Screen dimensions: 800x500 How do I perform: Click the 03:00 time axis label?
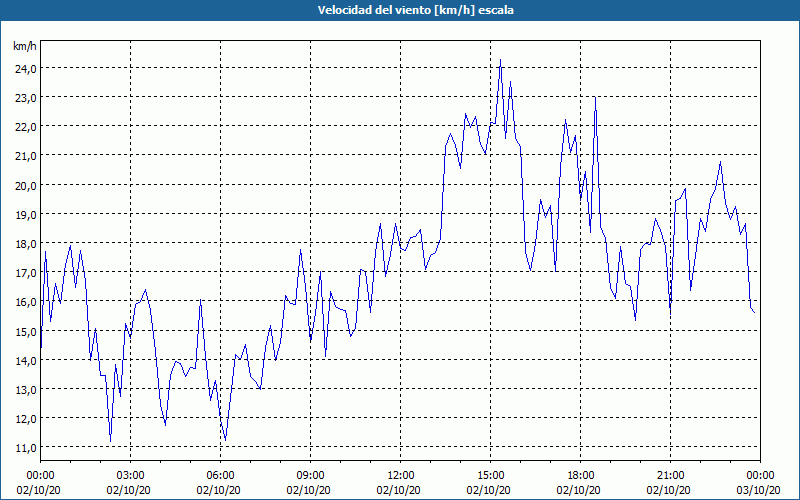point(131,476)
